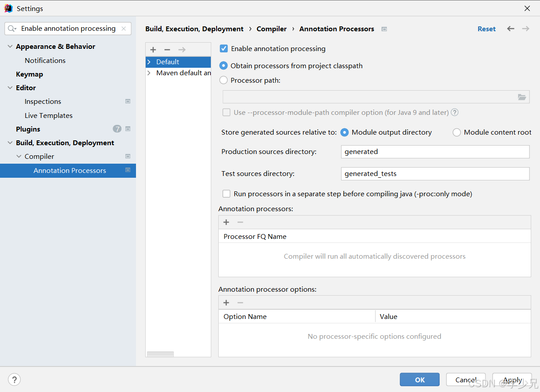Collapse the Appearance & Behavior section
This screenshot has height=392, width=540.
10,47
